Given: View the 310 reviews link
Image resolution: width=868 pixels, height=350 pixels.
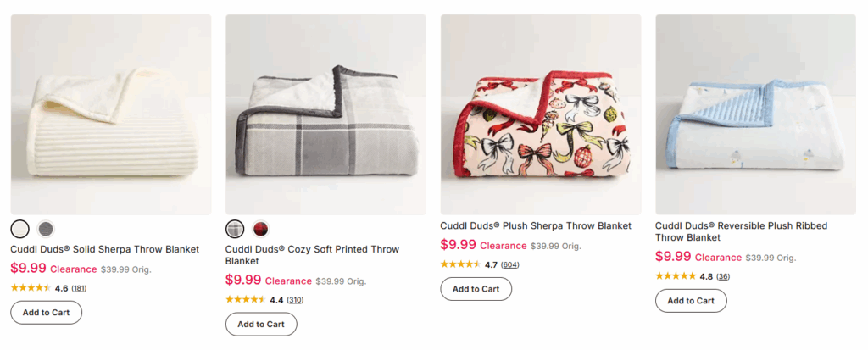Looking at the screenshot, I should 294,300.
